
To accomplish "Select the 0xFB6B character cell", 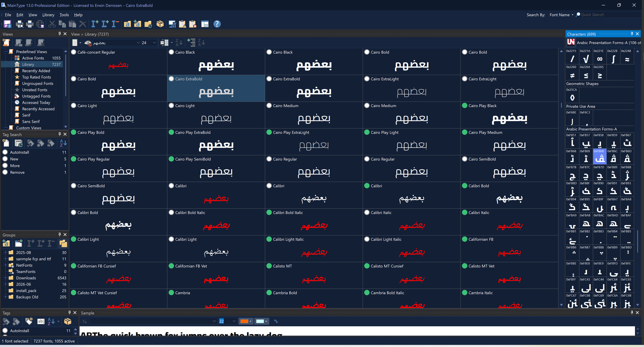I will (599, 156).
